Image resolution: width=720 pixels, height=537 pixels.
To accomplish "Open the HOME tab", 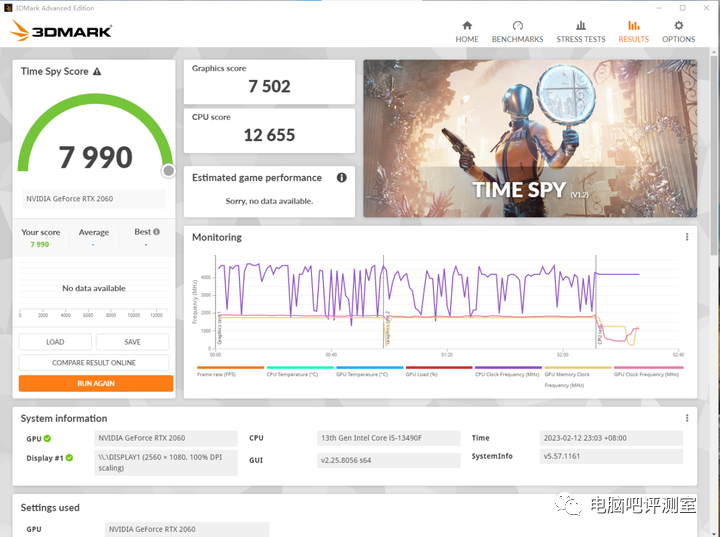I will tap(467, 32).
